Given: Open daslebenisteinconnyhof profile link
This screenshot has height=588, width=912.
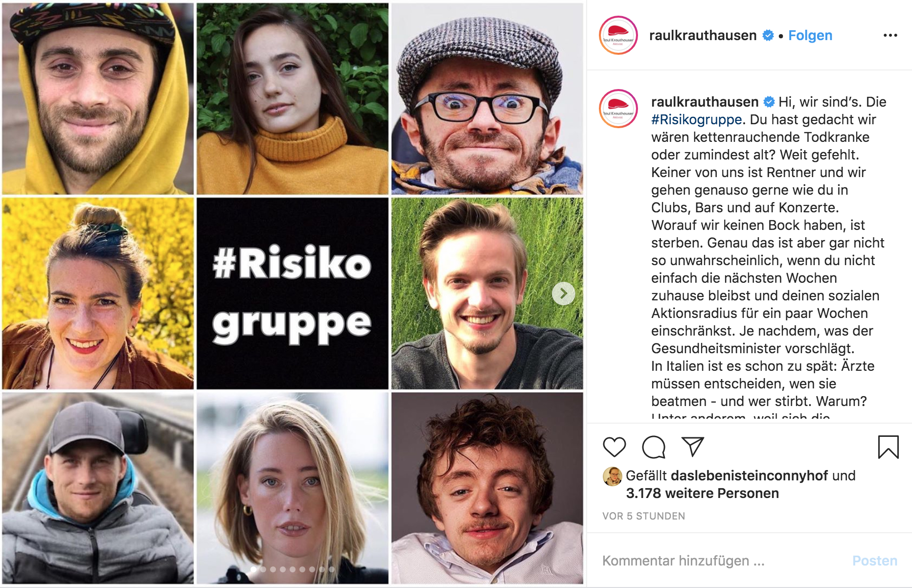Looking at the screenshot, I should [x=749, y=475].
